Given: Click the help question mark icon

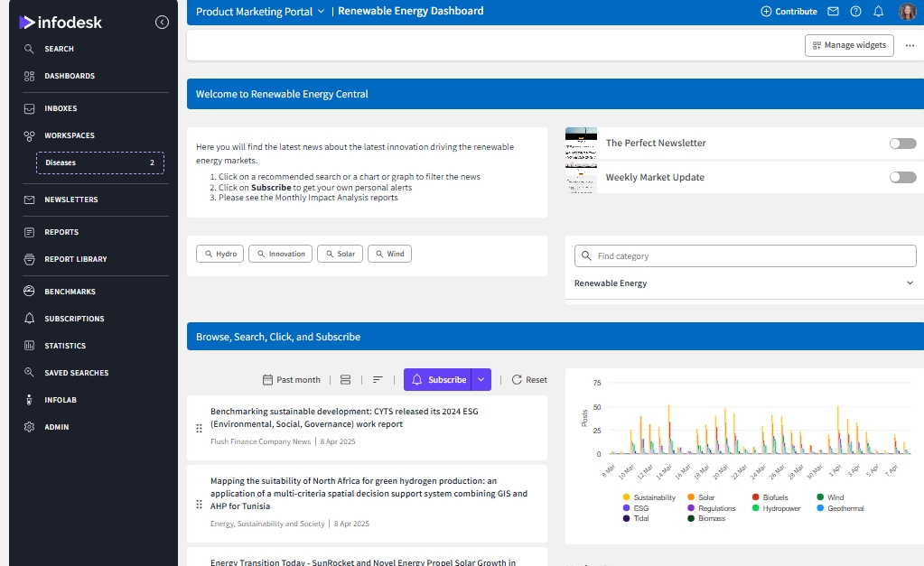Looking at the screenshot, I should coord(855,12).
